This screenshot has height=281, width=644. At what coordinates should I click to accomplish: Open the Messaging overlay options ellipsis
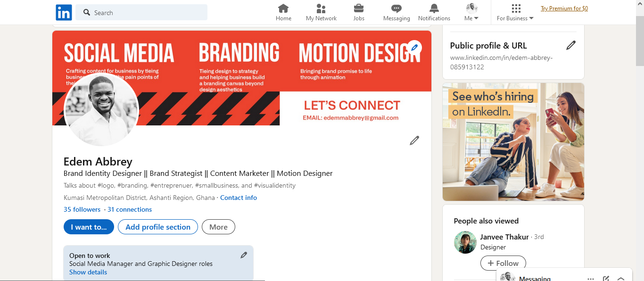pyautogui.click(x=591, y=278)
